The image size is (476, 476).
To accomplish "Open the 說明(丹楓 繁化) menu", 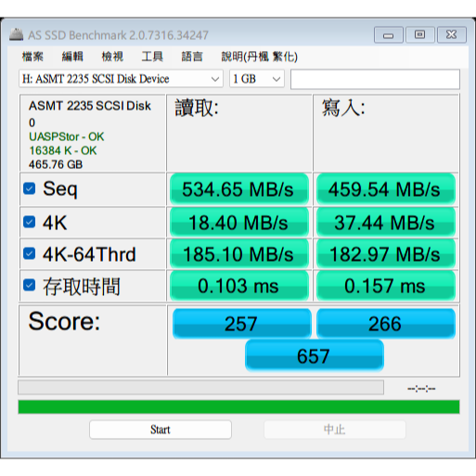I will click(x=259, y=57).
